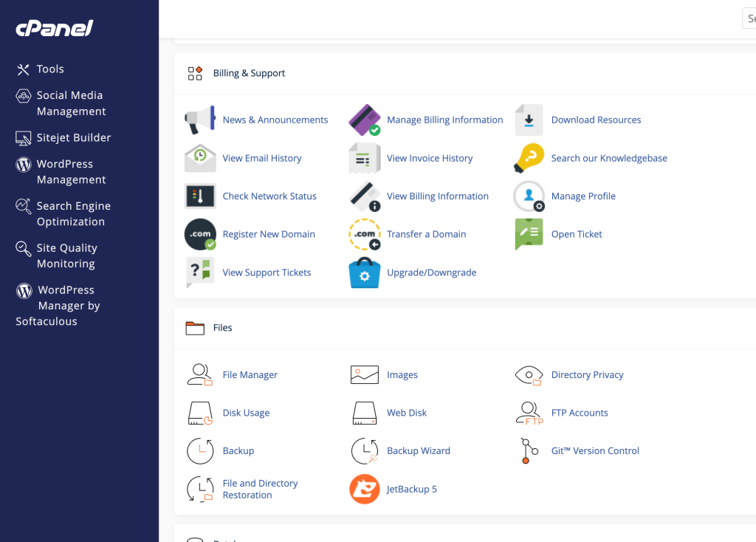The width and height of the screenshot is (756, 542).
Task: Click the Open Ticket green icon
Action: coord(529,234)
